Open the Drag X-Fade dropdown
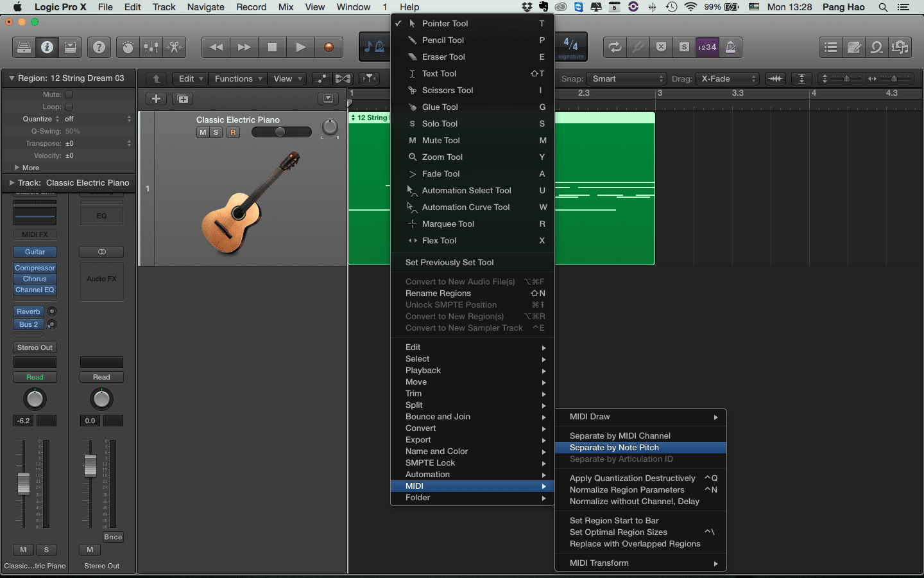 728,78
